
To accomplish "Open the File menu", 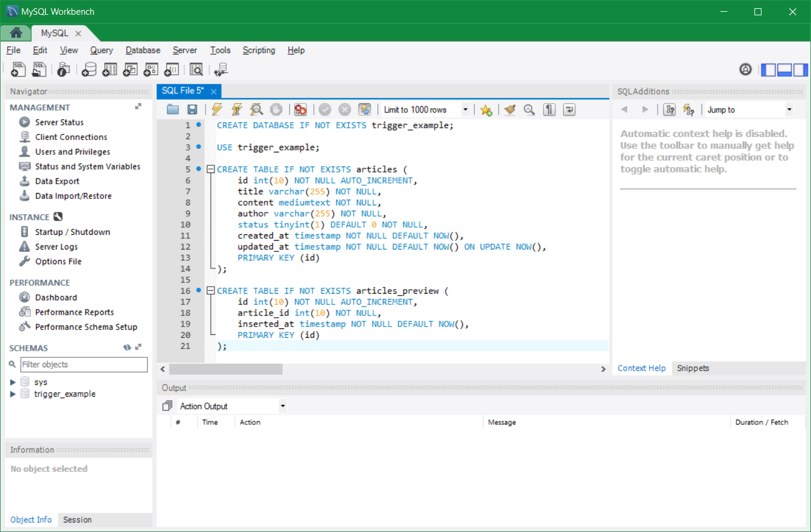I will [14, 50].
